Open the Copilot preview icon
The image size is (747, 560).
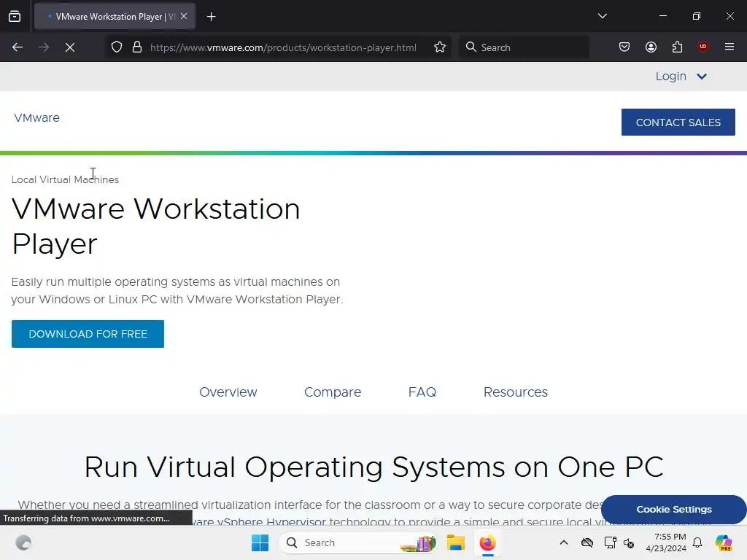click(724, 542)
